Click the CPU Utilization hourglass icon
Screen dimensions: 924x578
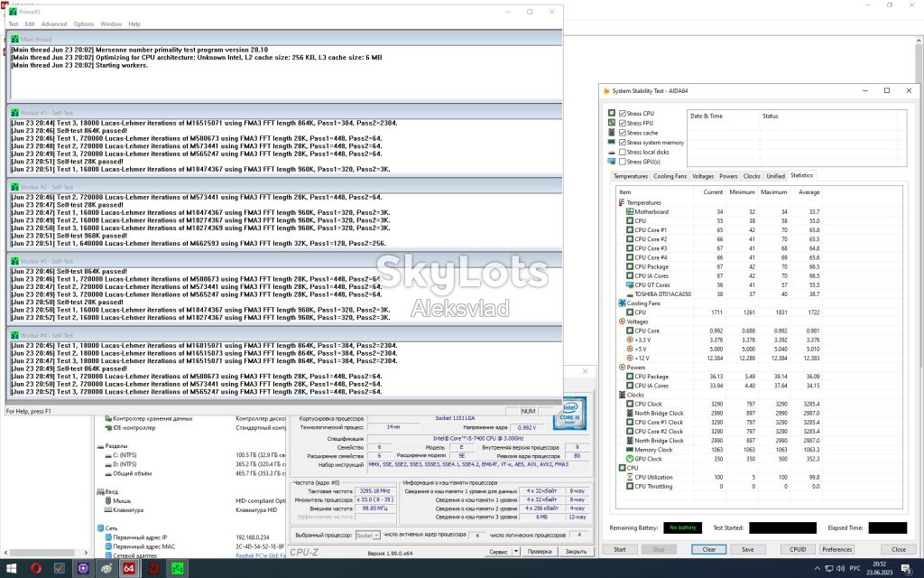pos(630,477)
